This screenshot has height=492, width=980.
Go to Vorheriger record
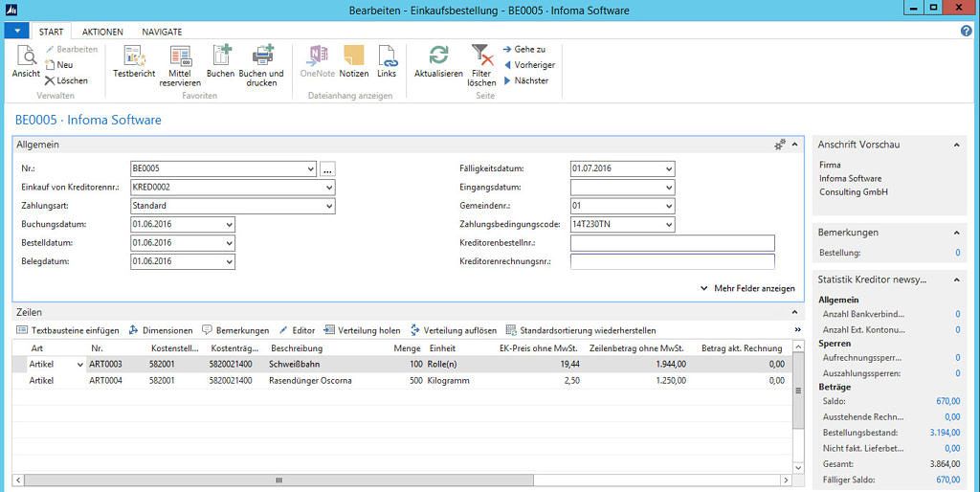(528, 64)
